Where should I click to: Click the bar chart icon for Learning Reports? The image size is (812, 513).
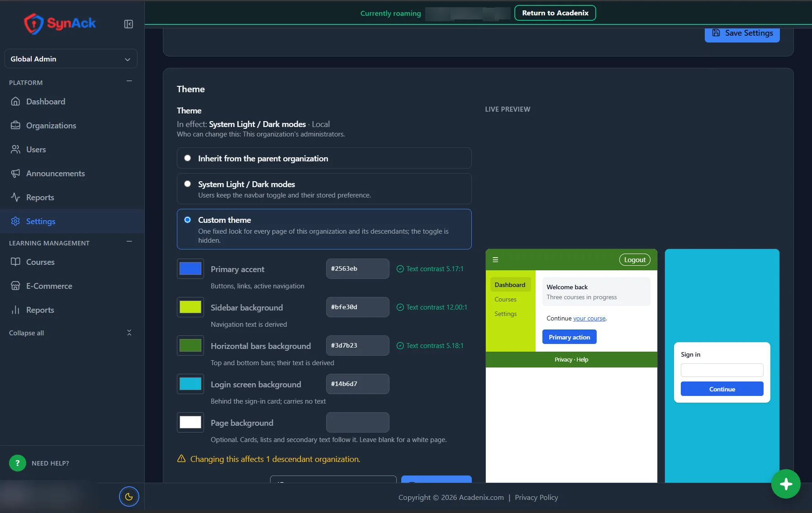click(15, 310)
